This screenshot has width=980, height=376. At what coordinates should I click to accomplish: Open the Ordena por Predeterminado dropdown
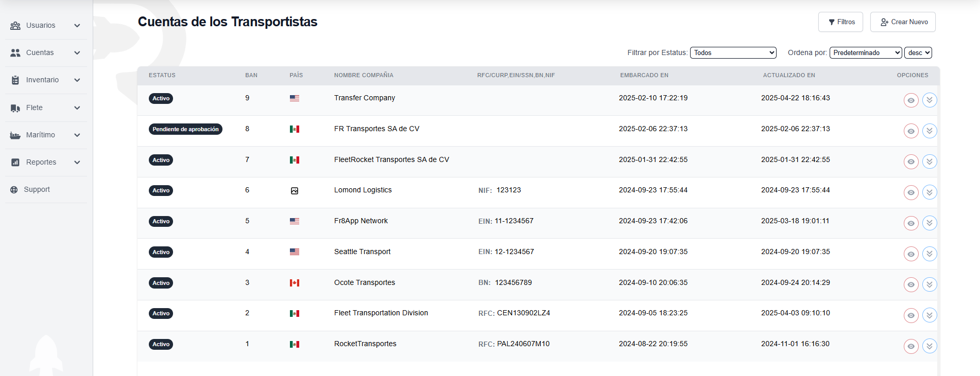tap(866, 53)
